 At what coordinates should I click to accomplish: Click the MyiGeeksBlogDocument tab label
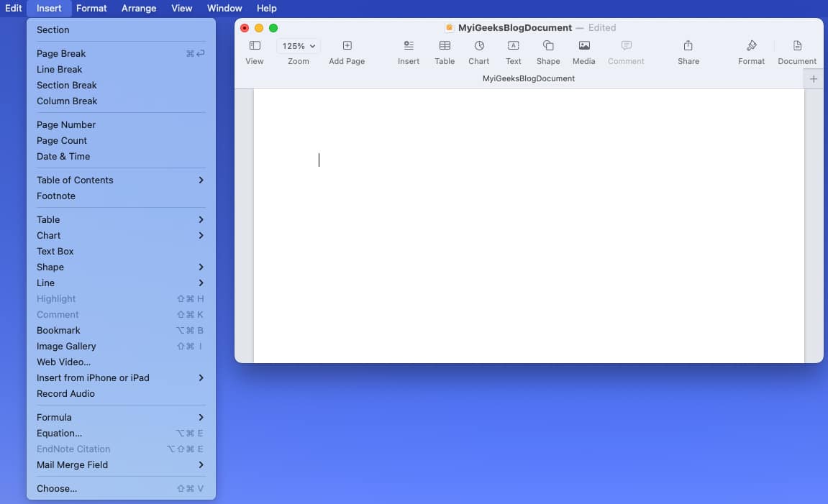pyautogui.click(x=529, y=78)
